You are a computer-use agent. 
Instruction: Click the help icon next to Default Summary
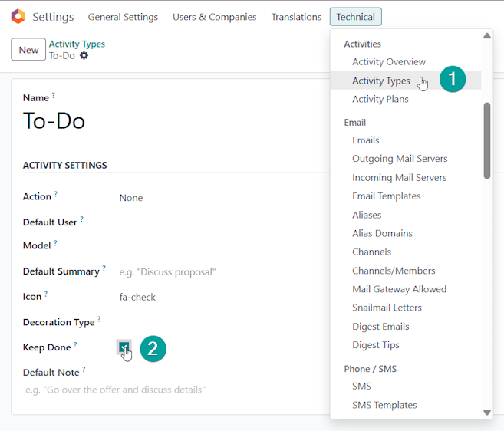click(x=104, y=268)
